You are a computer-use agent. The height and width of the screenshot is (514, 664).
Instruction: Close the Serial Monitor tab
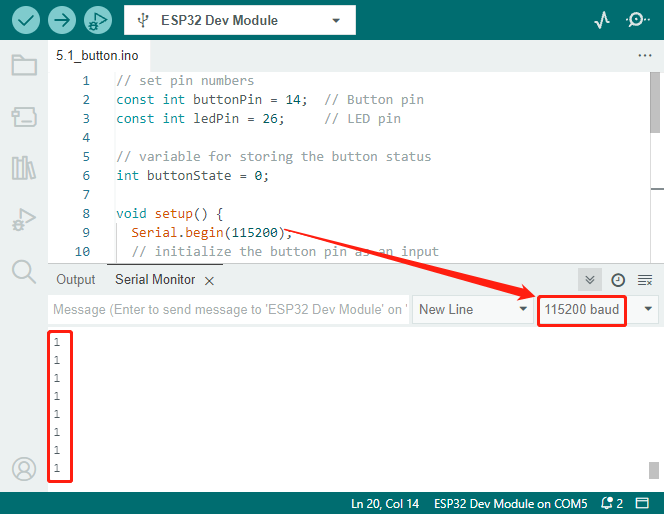pos(209,281)
